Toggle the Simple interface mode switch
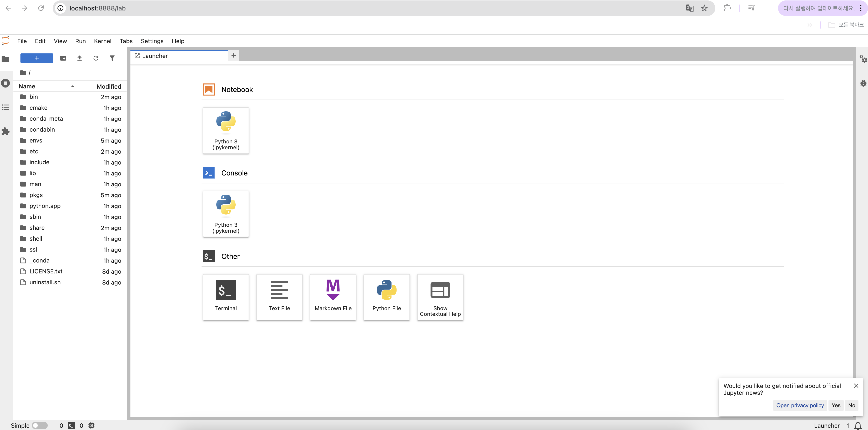The image size is (868, 430). [x=40, y=425]
